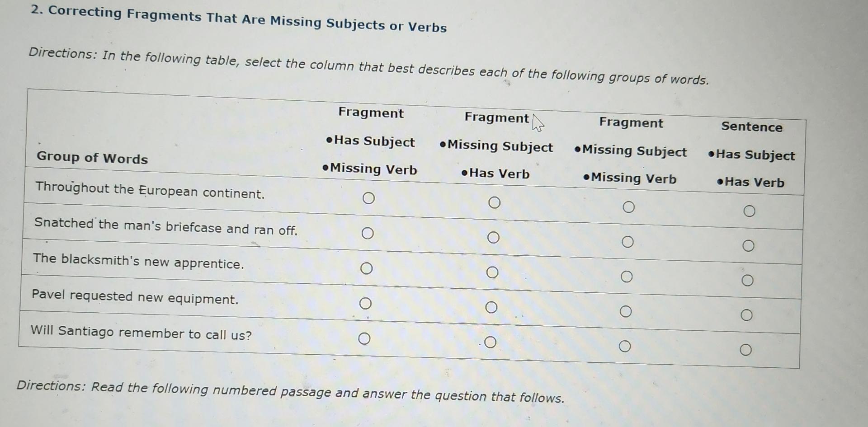This screenshot has height=427, width=868.
Task: Mark 'Will Santiago remember to call us?' as Sentence
Action: pyautogui.click(x=746, y=350)
